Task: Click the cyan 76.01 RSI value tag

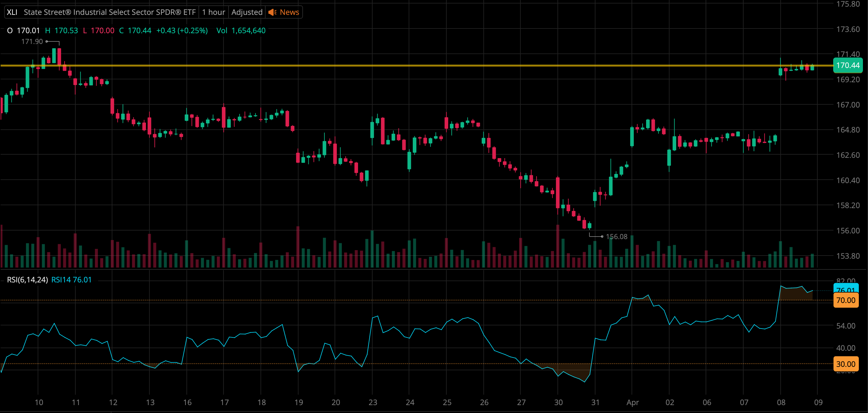Action: pyautogui.click(x=846, y=288)
